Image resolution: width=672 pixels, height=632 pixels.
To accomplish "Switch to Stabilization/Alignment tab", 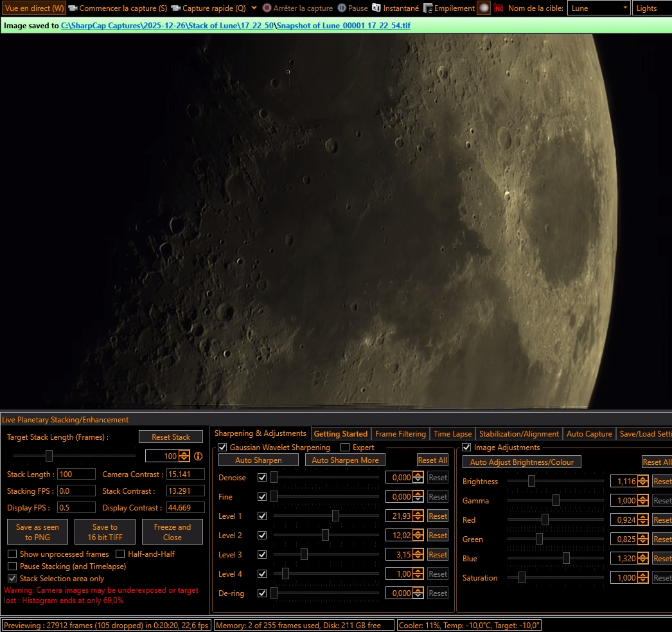I will click(x=519, y=434).
